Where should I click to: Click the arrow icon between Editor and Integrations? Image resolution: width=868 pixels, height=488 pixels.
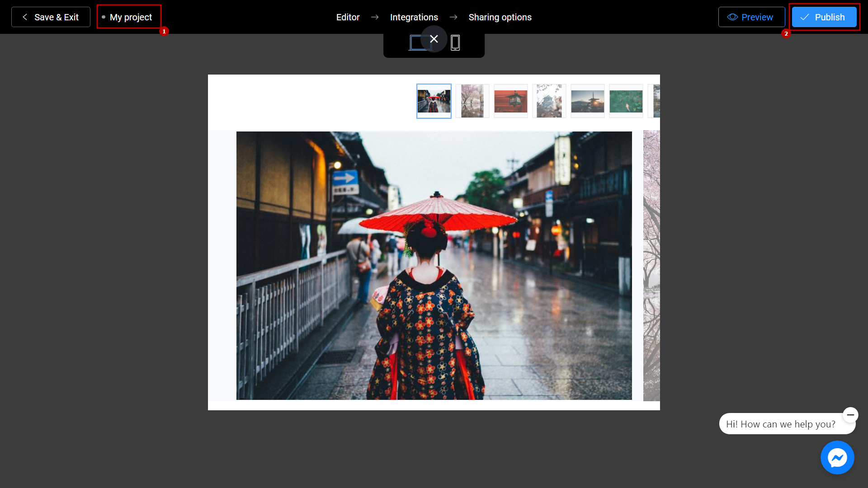coord(375,17)
